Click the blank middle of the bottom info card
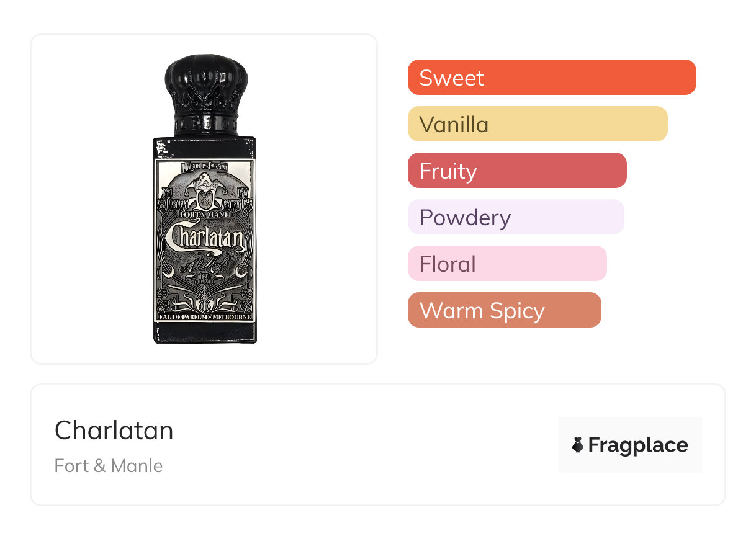The image size is (756, 536). (360, 445)
